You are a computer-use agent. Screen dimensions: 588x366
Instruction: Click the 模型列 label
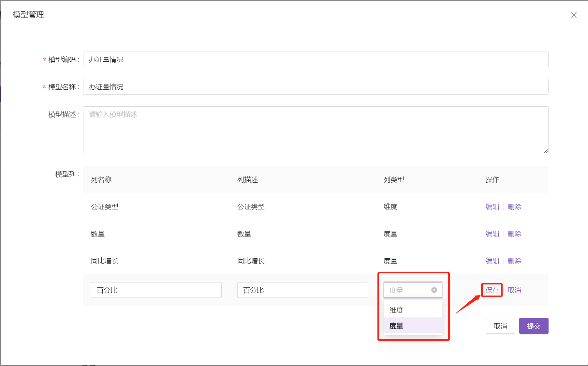click(67, 174)
